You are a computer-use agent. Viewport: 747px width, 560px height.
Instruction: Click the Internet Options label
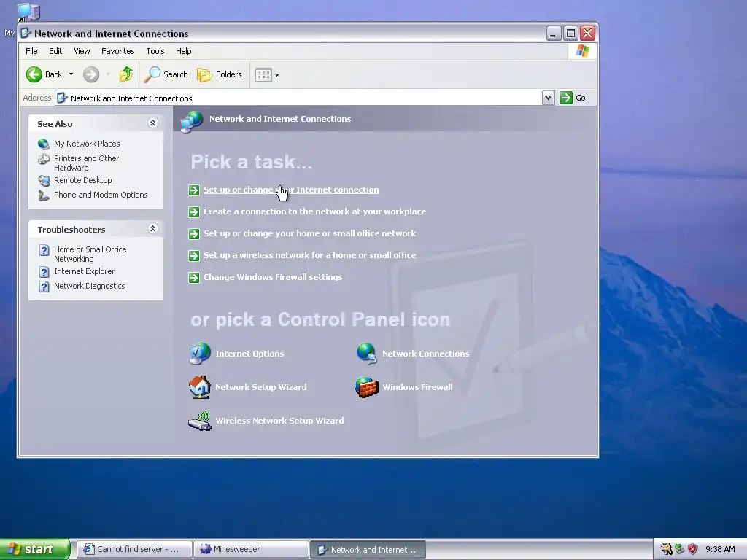coord(249,354)
